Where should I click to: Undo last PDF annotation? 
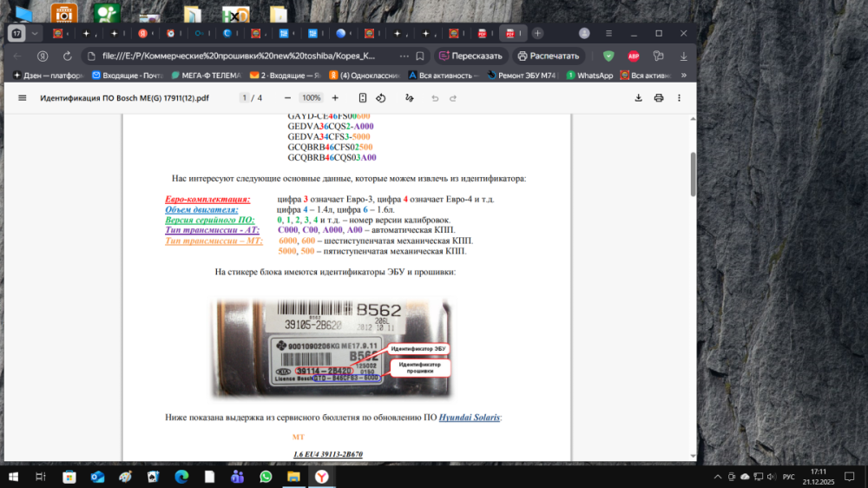click(435, 98)
